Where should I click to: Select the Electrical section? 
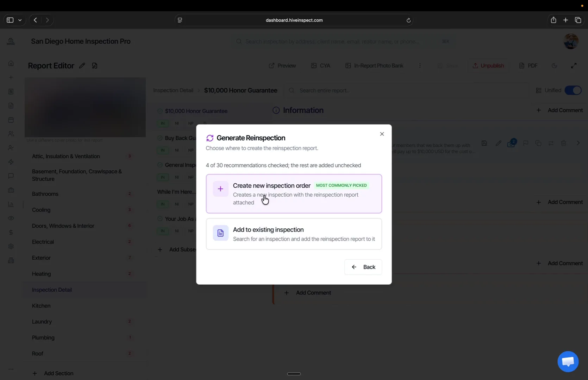(43, 242)
